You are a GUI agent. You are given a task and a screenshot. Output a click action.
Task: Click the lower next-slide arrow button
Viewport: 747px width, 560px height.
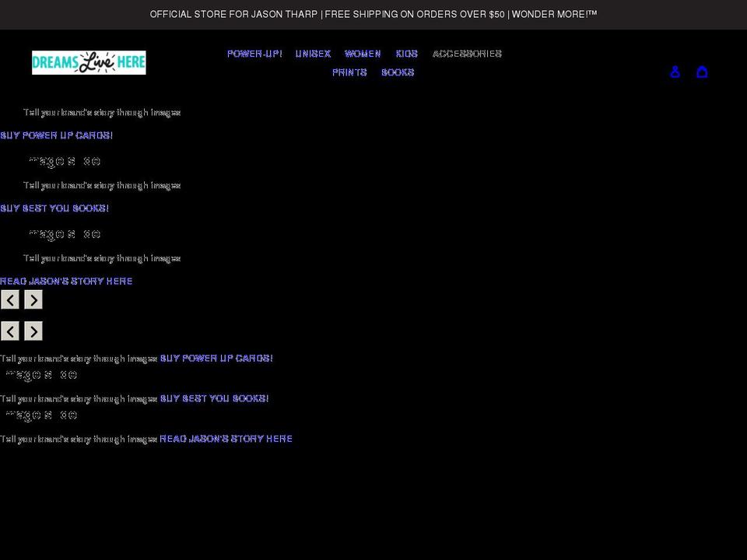tap(33, 331)
